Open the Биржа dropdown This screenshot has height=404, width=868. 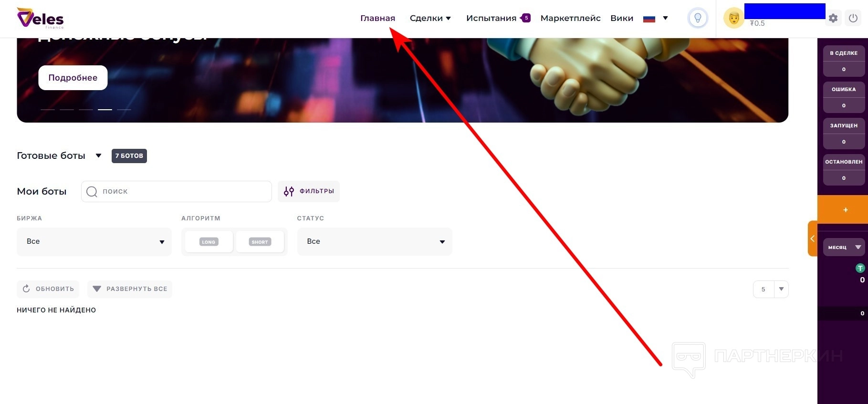pos(94,241)
